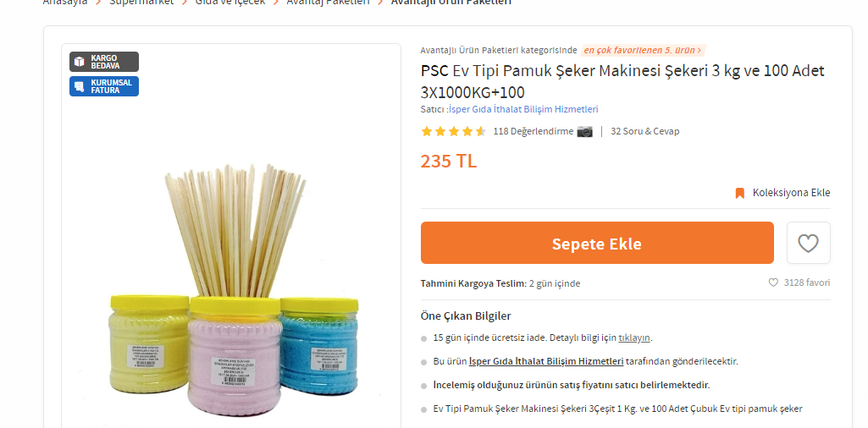Screen dimensions: 868x428
Task: Click the underlined seller name in shipping info
Action: 546,362
